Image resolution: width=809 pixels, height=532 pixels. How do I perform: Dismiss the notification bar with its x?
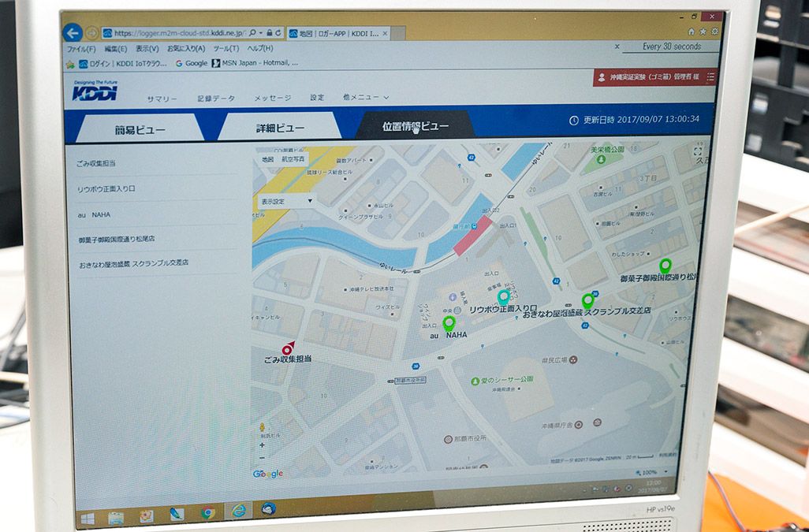617,47
